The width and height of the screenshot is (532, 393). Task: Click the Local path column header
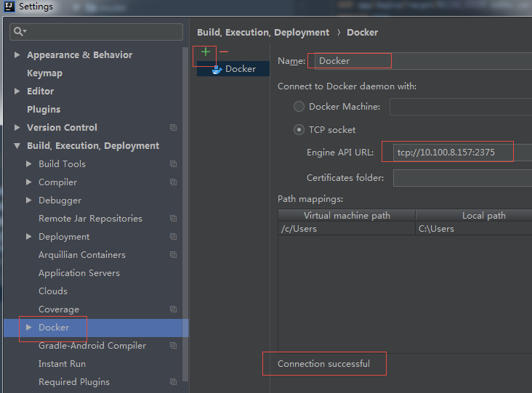coord(474,216)
